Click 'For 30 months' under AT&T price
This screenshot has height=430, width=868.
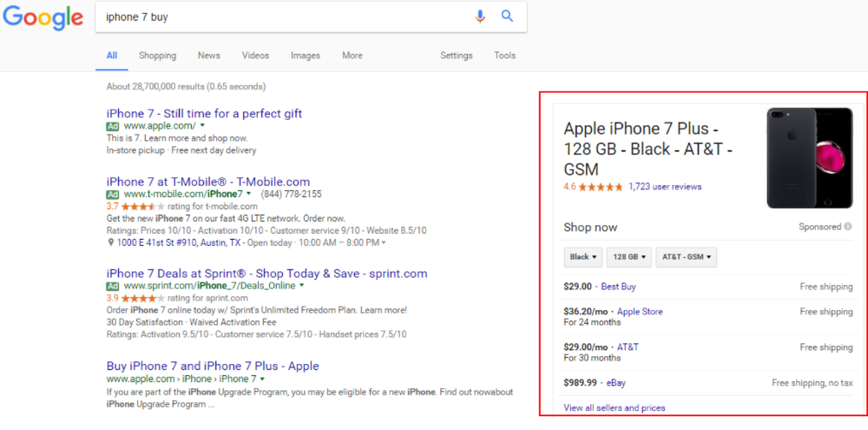[x=592, y=357]
